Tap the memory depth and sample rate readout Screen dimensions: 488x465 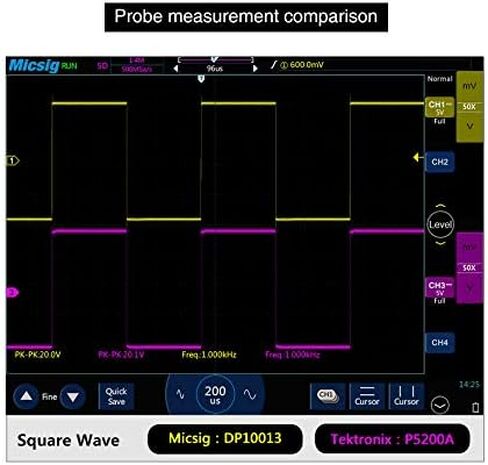137,65
